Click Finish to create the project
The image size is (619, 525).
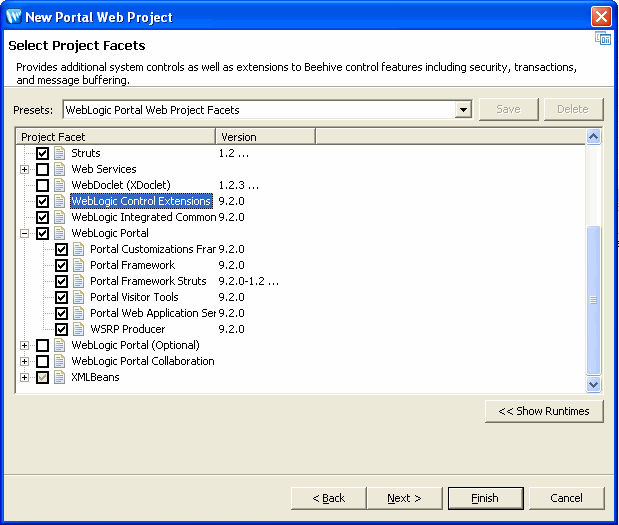[486, 498]
